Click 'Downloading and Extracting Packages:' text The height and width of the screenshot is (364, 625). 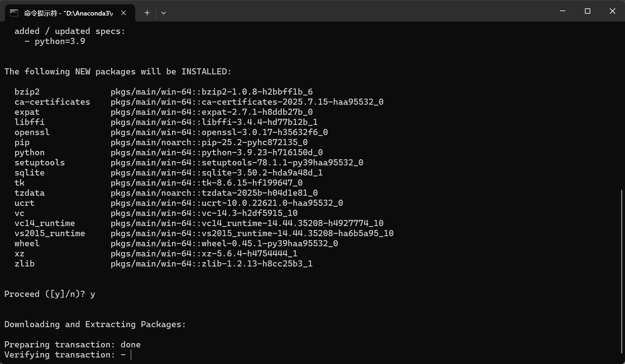tap(95, 324)
